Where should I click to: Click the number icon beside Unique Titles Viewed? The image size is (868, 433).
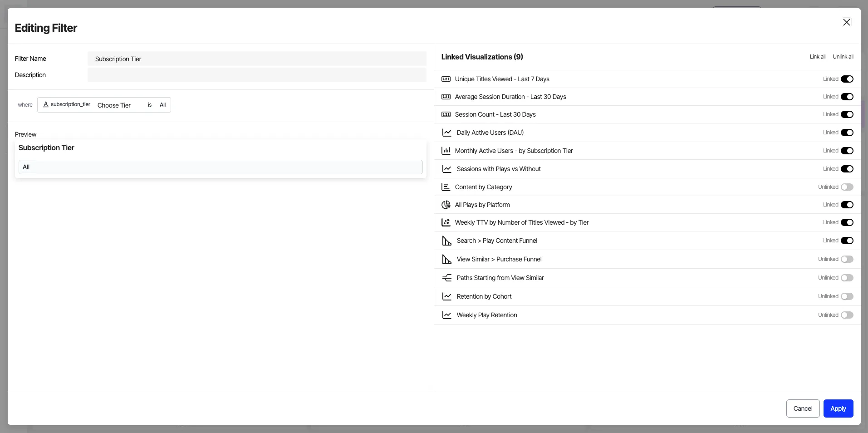coord(446,79)
